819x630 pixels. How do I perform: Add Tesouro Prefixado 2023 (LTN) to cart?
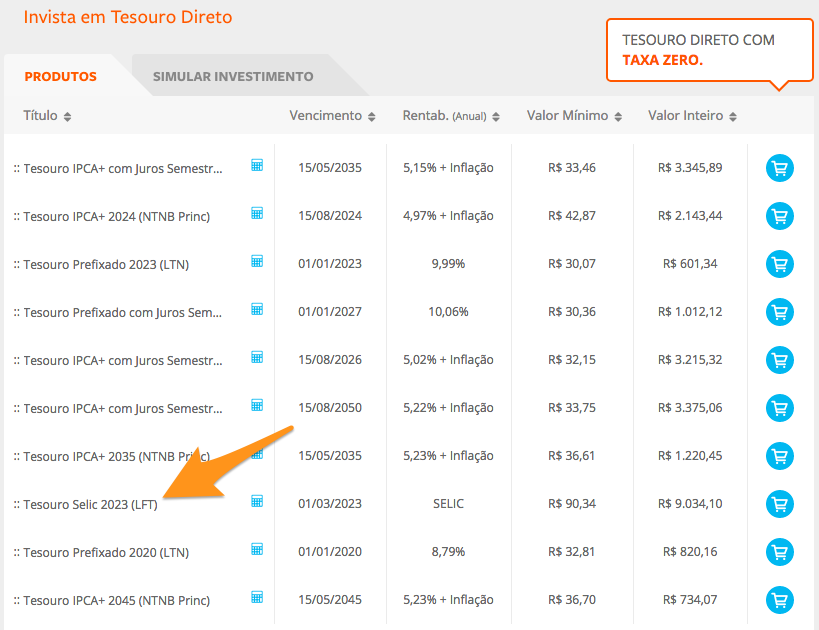tap(779, 264)
